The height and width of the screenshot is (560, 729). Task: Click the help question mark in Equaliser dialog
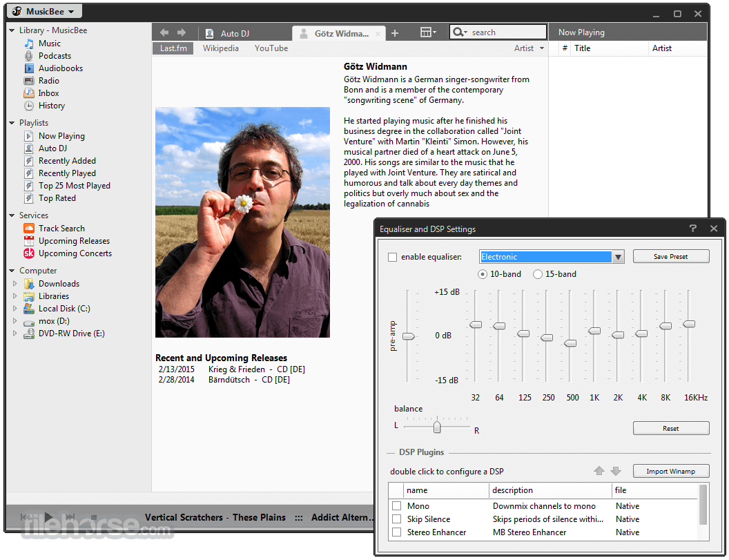[693, 229]
